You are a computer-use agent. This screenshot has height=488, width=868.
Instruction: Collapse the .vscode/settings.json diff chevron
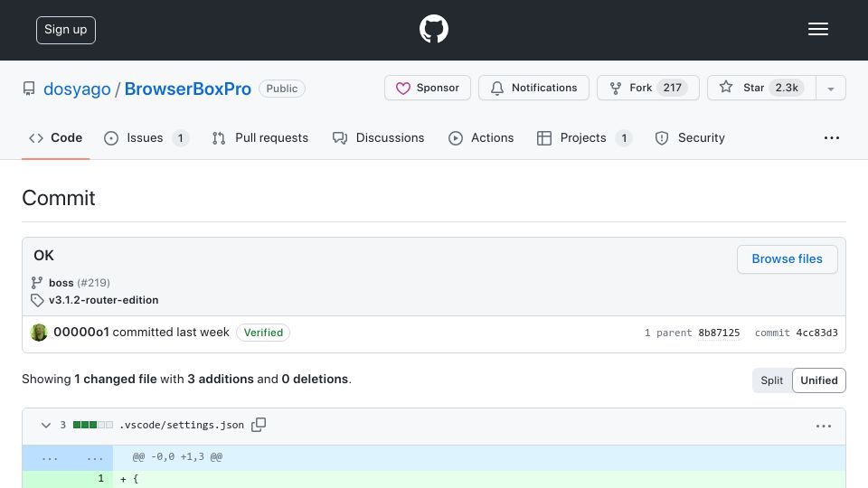pyautogui.click(x=46, y=425)
